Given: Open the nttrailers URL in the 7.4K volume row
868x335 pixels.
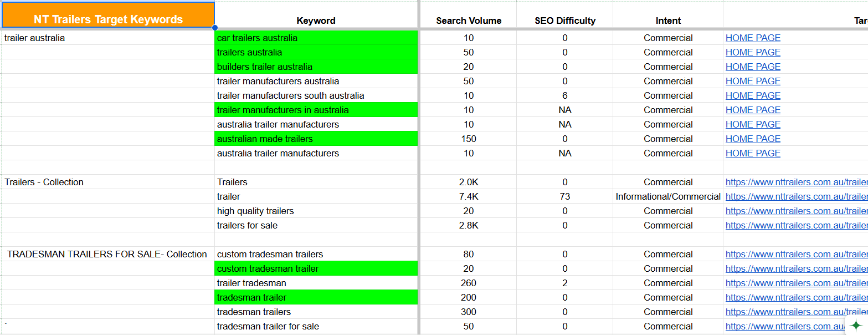Looking at the screenshot, I should [797, 196].
